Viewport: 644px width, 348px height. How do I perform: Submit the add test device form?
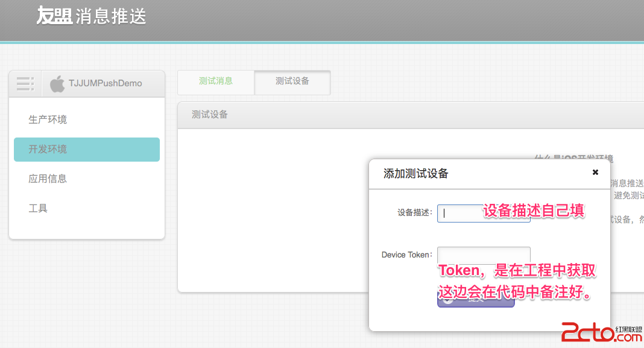point(476,300)
